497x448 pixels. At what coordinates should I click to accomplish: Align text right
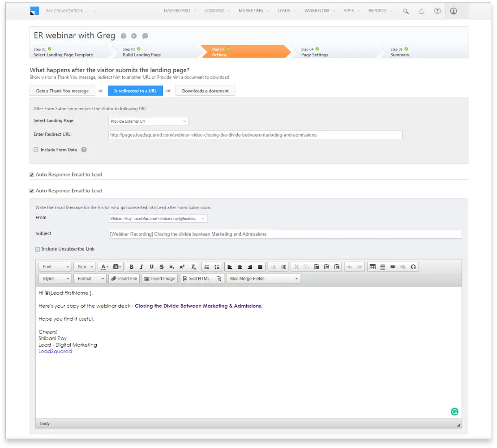click(250, 267)
